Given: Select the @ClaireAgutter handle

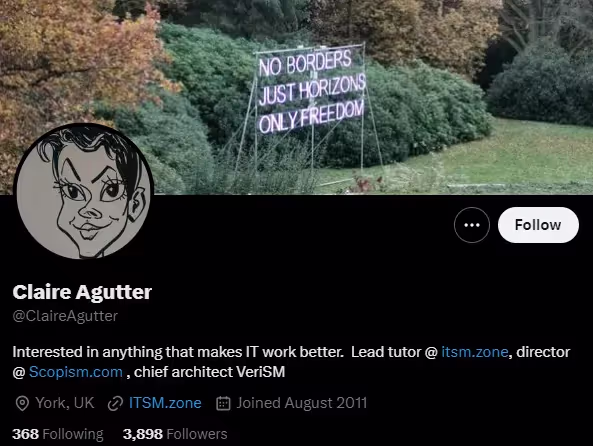Looking at the screenshot, I should click(65, 316).
